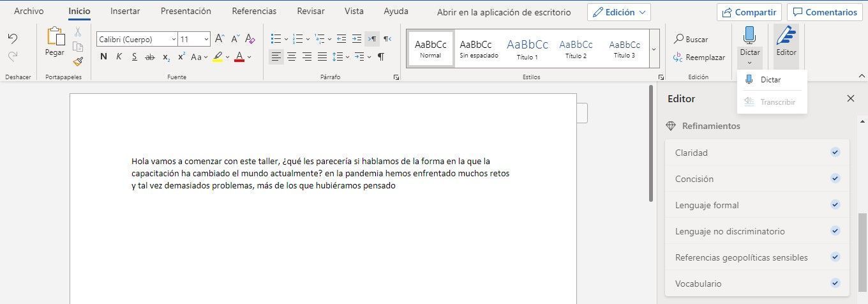Click the Redo arrow icon
868x304 pixels.
13,57
